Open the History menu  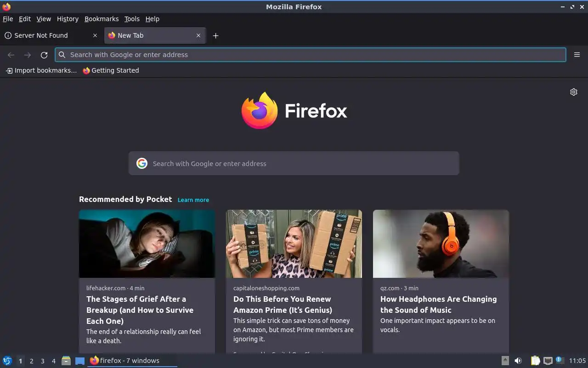point(68,19)
